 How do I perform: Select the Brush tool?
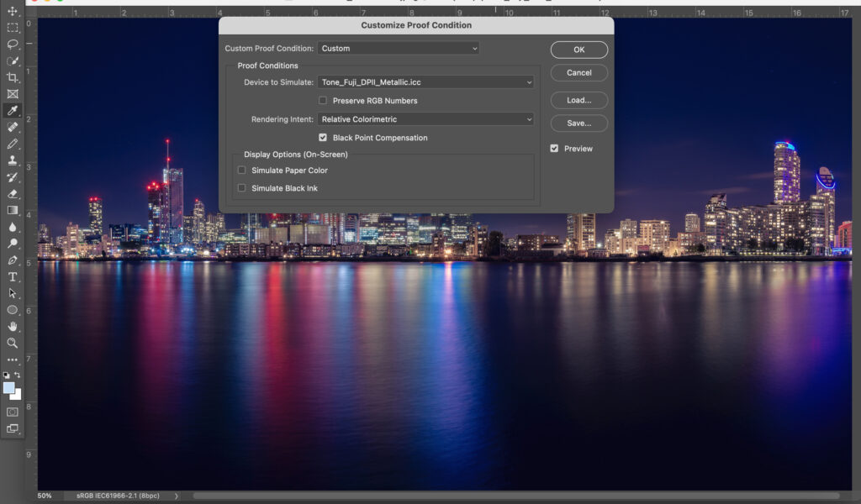pyautogui.click(x=12, y=144)
